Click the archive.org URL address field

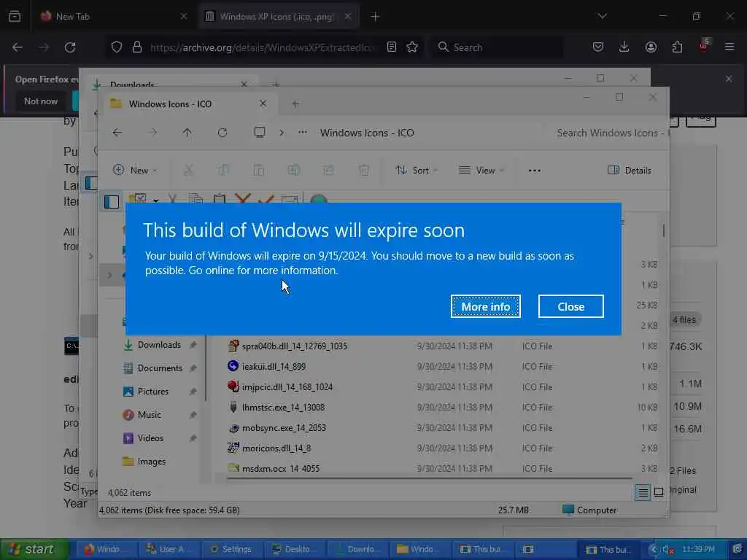point(263,47)
